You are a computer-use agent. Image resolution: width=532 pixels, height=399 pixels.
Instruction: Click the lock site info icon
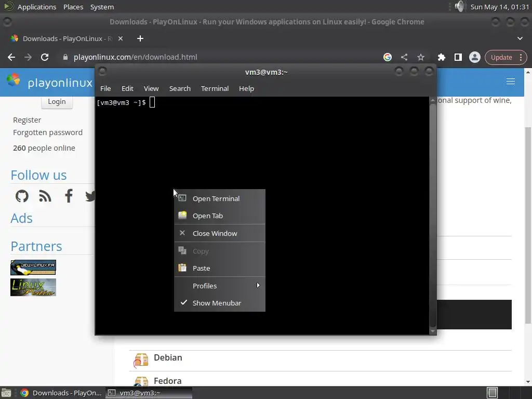[65, 57]
